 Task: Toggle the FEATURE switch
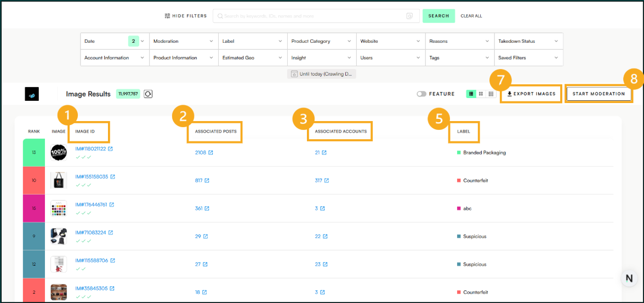click(x=421, y=94)
